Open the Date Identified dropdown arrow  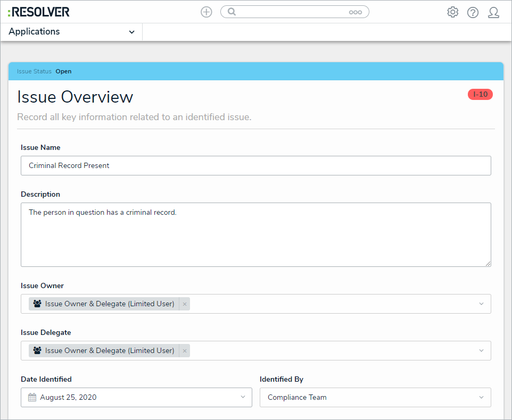[x=243, y=397]
